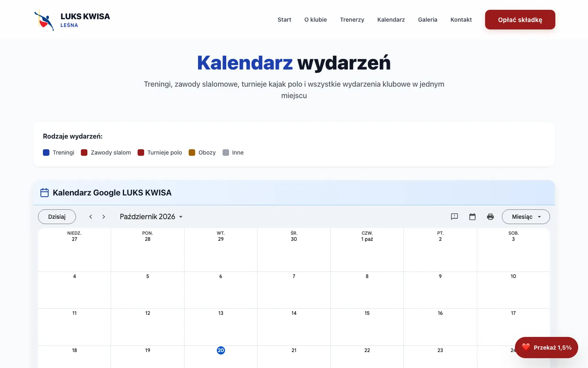Click the Opłać składkę button
Image resolution: width=588 pixels, height=368 pixels.
pyautogui.click(x=520, y=20)
